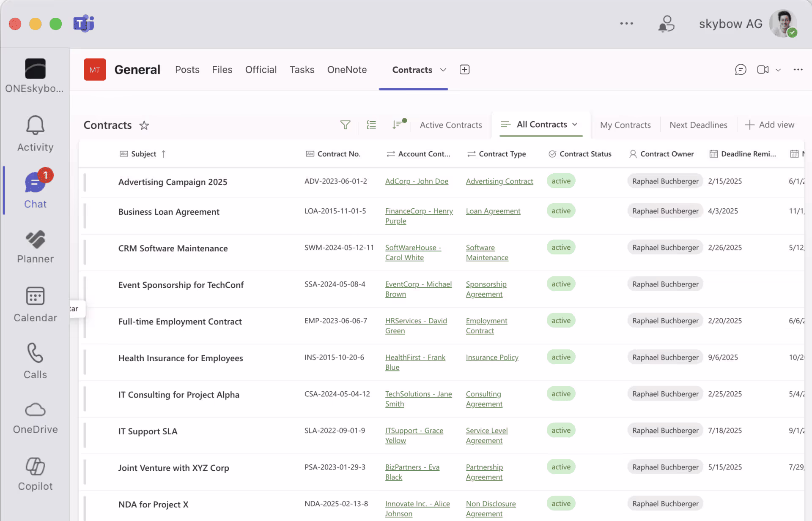Open the Contract Type column header menu
The width and height of the screenshot is (812, 521).
(x=497, y=154)
